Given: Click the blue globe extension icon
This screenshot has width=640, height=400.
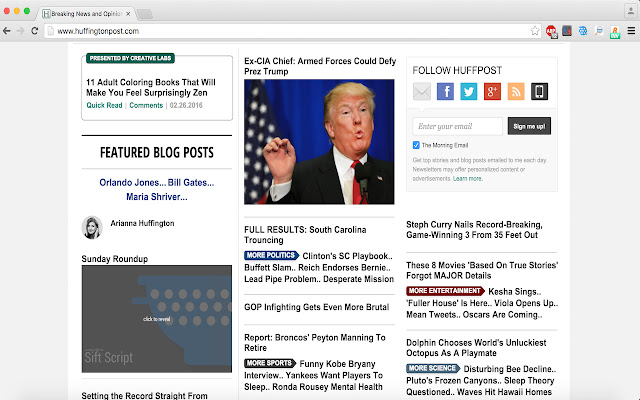Looking at the screenshot, I should [x=583, y=31].
